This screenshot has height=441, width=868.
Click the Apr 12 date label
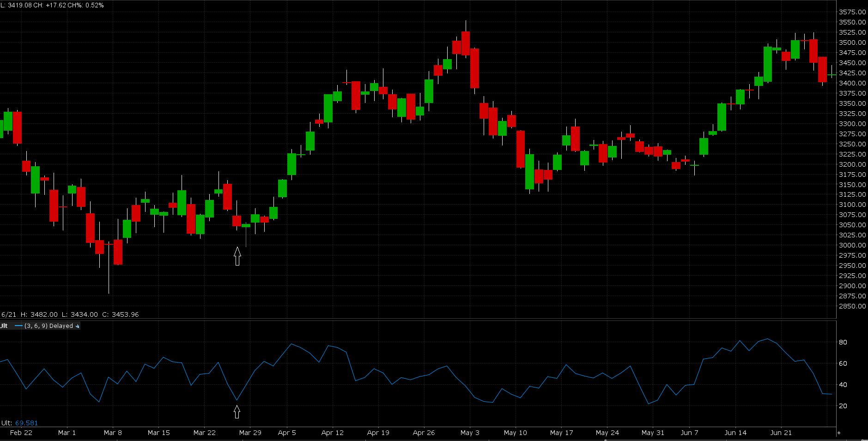pos(333,433)
